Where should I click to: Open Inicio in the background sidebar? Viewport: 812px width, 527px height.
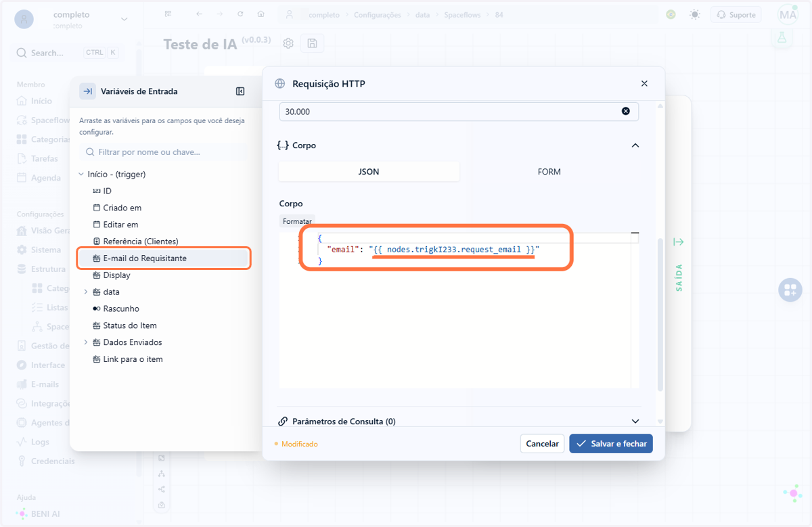click(x=41, y=101)
